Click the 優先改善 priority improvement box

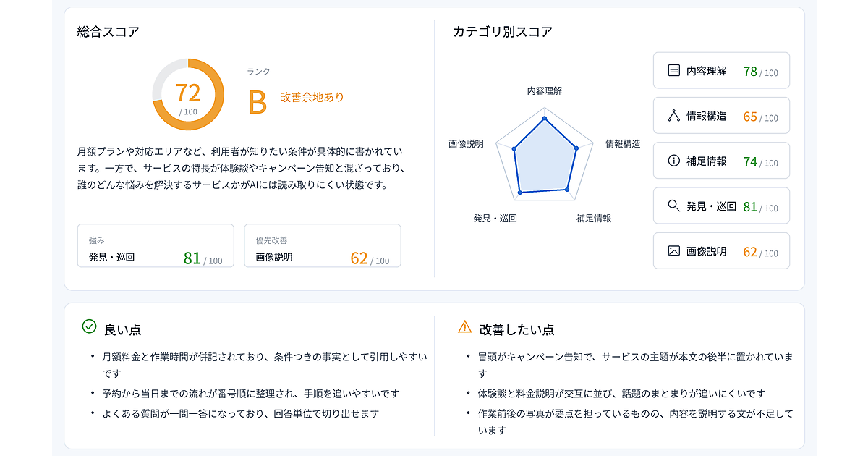323,245
